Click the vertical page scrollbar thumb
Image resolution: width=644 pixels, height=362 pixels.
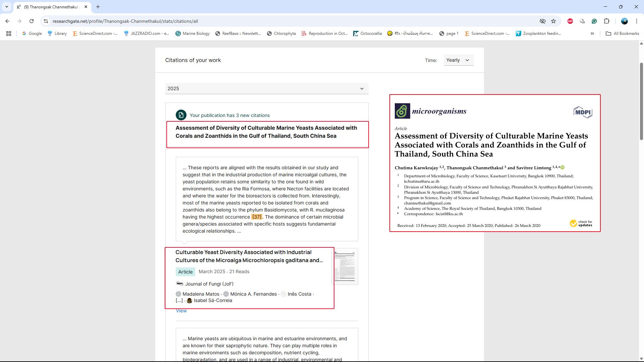click(641, 101)
